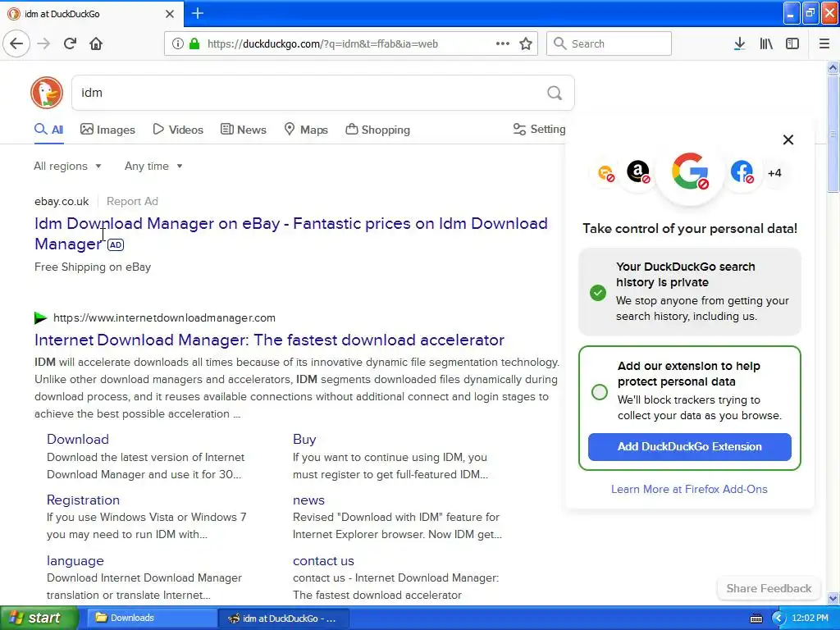
Task: Show site information via the info icon
Action: [177, 43]
